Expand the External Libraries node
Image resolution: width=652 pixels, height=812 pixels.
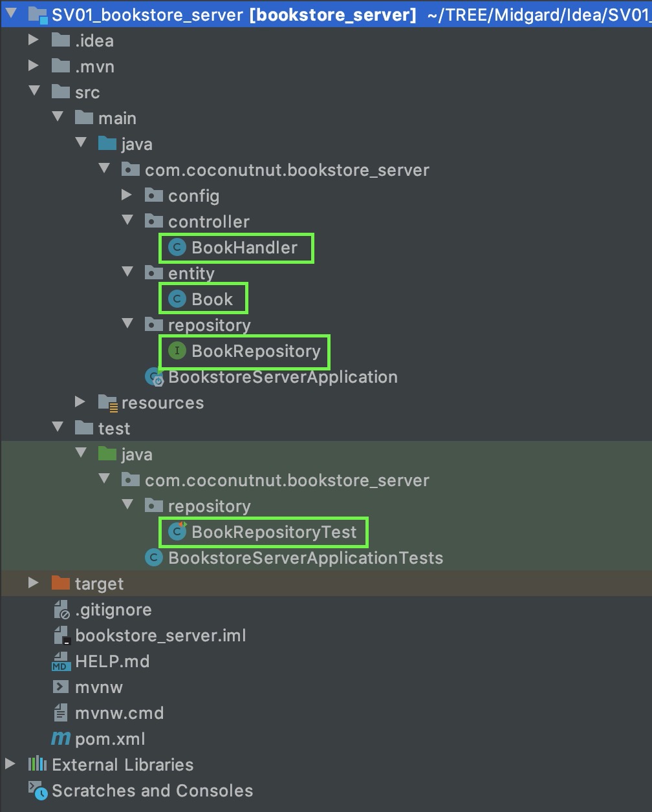tap(10, 765)
